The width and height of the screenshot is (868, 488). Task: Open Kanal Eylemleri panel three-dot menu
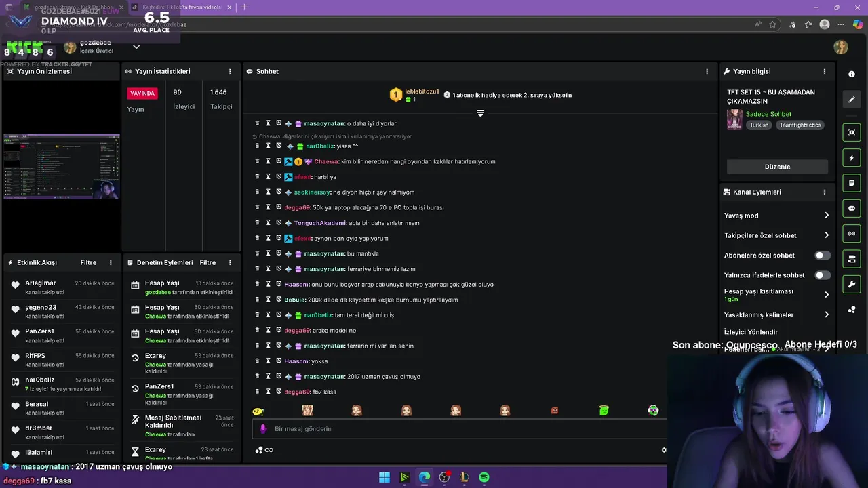coord(825,192)
